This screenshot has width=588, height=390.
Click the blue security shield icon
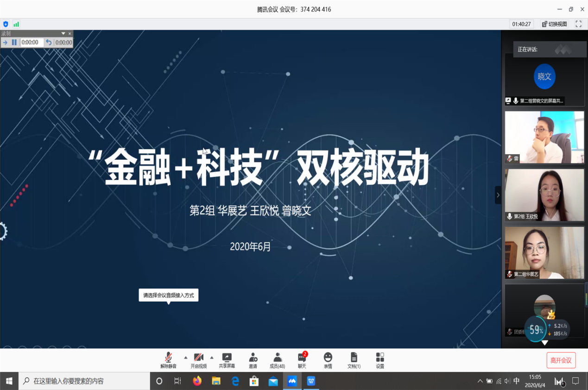tap(6, 24)
